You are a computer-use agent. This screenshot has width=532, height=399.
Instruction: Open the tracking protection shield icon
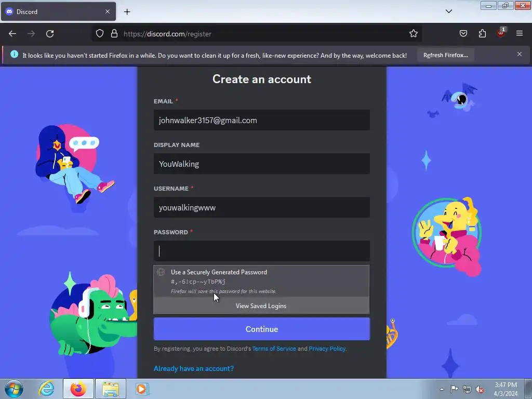pos(99,34)
